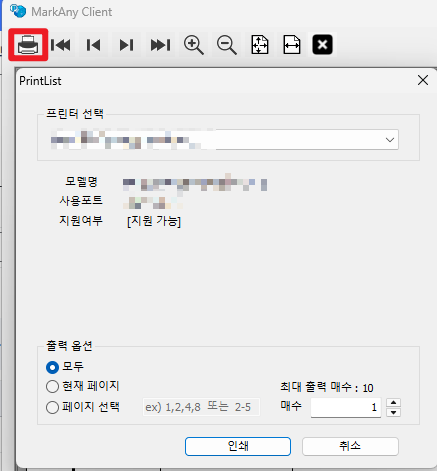Click the 출력 옵션 group label
The height and width of the screenshot is (471, 437).
point(69,346)
